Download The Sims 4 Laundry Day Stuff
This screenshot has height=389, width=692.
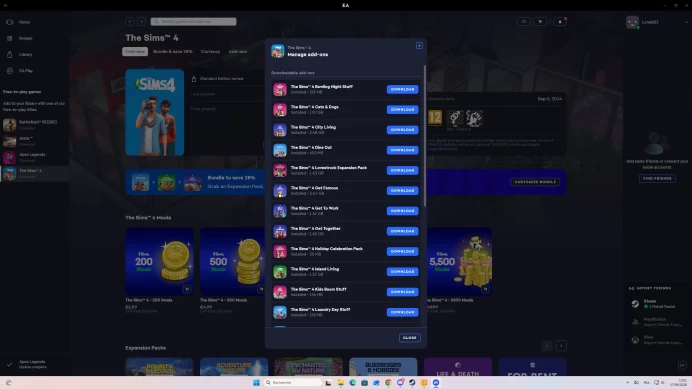pyautogui.click(x=402, y=312)
